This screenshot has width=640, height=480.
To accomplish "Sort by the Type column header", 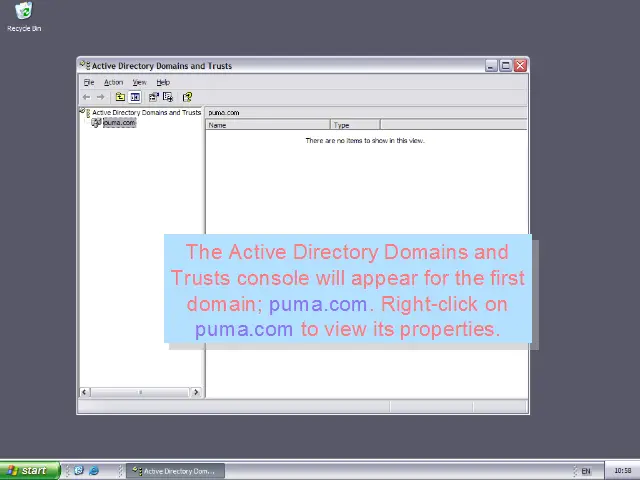I will pos(355,125).
